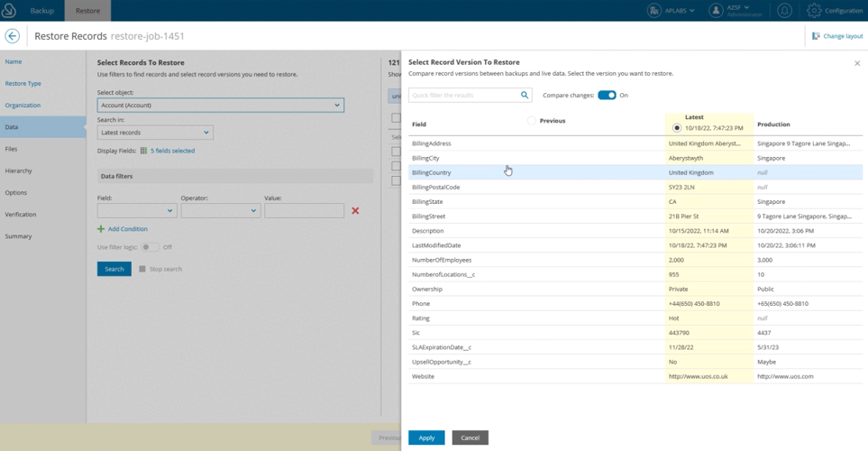
Task: Click the blue Search button
Action: pyautogui.click(x=114, y=269)
